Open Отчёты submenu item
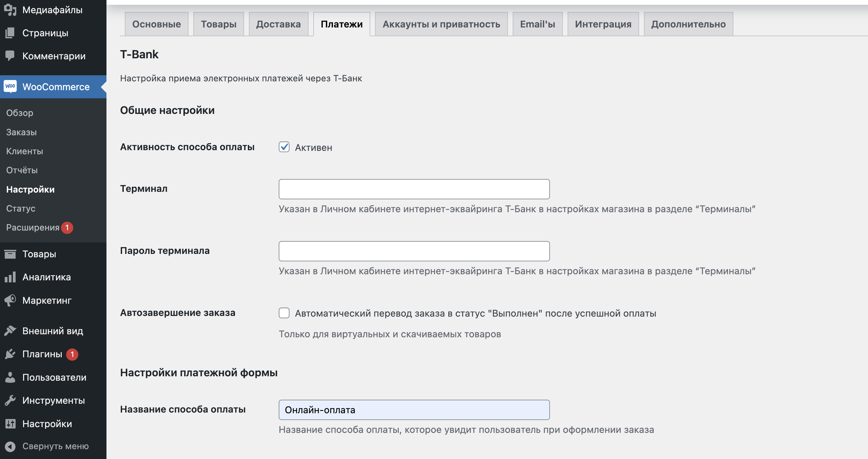 point(22,170)
